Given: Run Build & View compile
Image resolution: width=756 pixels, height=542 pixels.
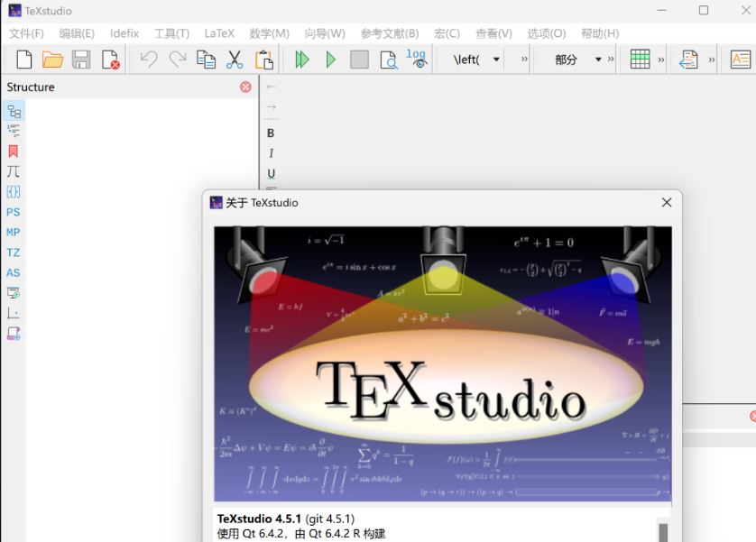Looking at the screenshot, I should [x=304, y=60].
